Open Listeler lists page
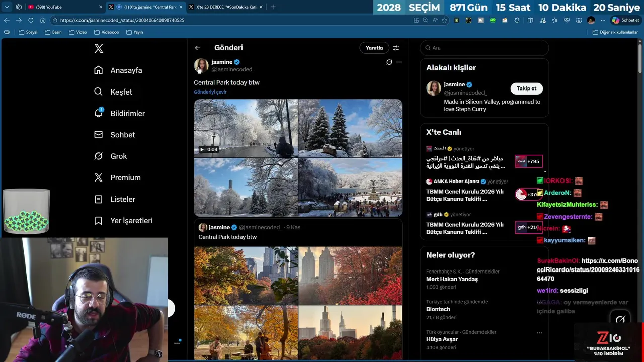The image size is (644, 362). (x=115, y=199)
